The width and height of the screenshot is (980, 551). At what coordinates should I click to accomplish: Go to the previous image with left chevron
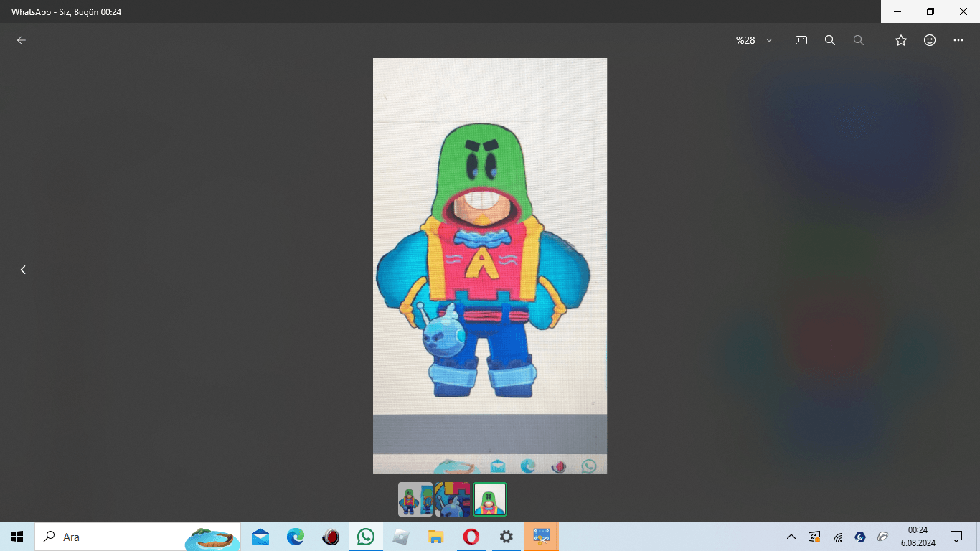(23, 270)
